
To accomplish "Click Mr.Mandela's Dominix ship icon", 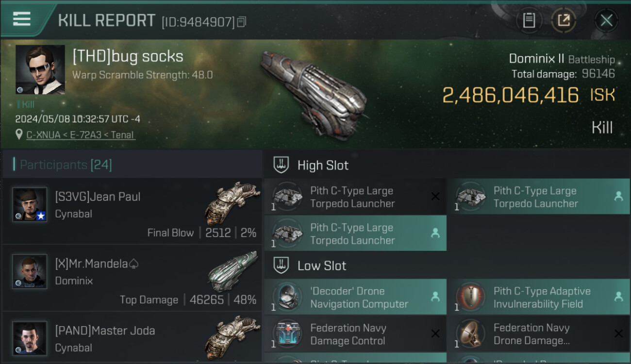I will tap(232, 271).
